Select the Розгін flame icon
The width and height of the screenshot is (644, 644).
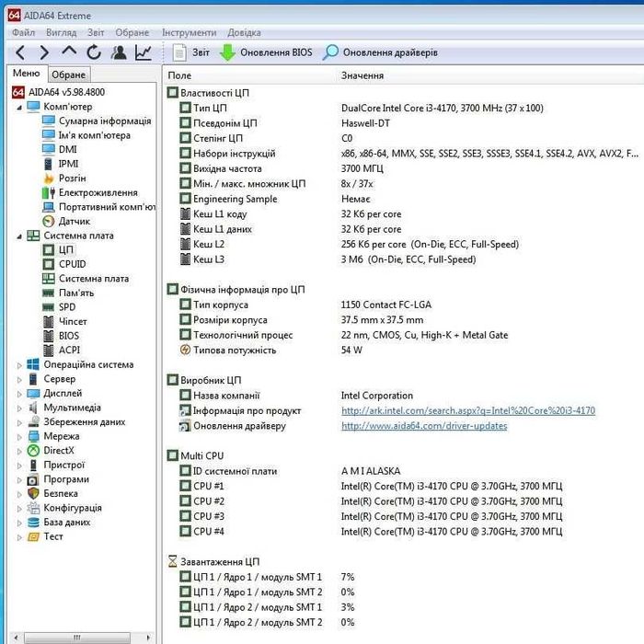point(49,178)
